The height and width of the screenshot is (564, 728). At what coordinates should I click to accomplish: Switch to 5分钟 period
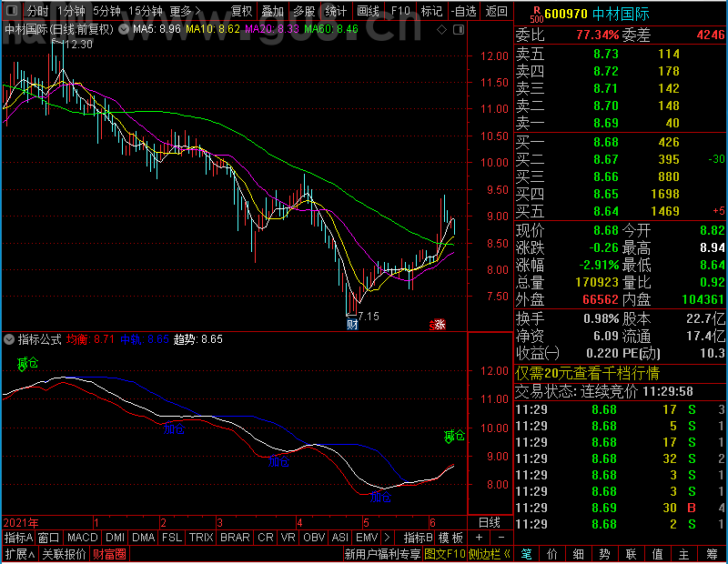(106, 11)
